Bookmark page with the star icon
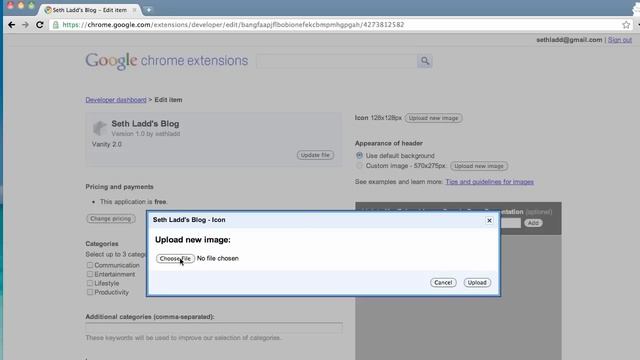The image size is (640, 360). click(x=626, y=25)
